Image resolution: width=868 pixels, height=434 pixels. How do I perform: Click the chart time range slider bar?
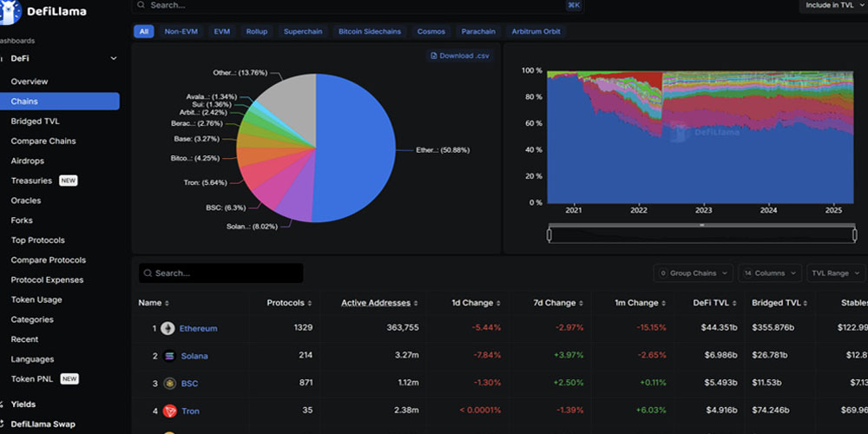[x=701, y=233]
